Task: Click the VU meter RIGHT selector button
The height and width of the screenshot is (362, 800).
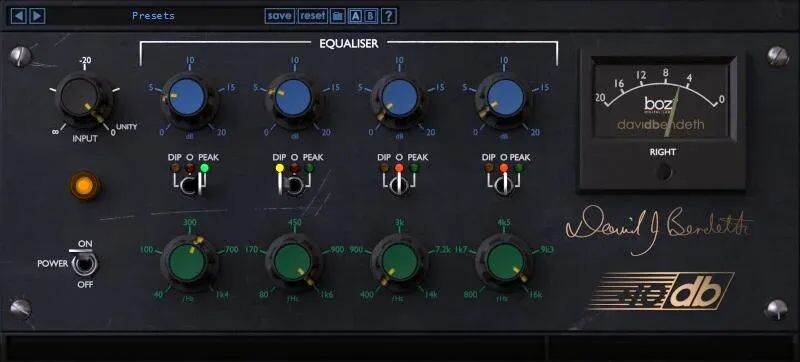Action: (x=663, y=172)
